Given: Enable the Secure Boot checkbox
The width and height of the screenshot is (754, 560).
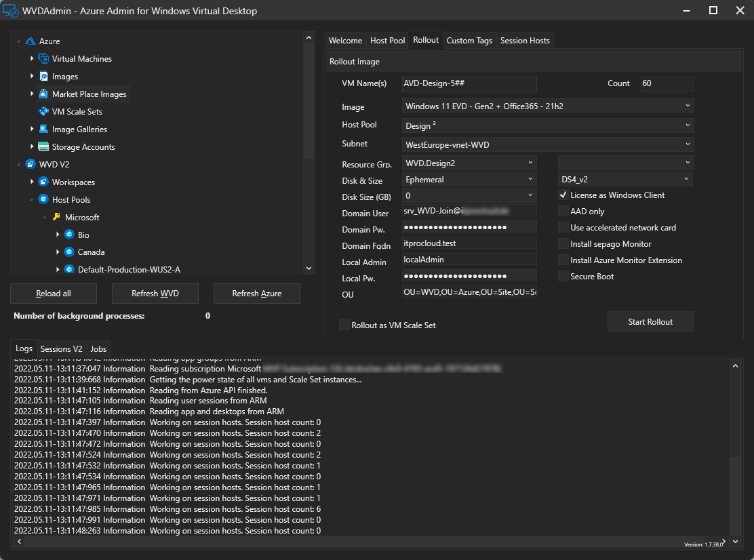Looking at the screenshot, I should click(x=563, y=277).
